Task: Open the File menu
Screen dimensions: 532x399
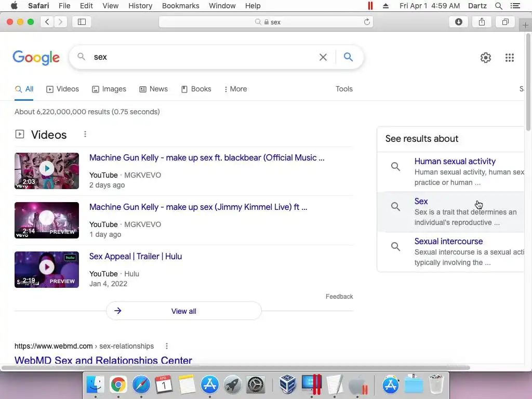Action: click(64, 6)
